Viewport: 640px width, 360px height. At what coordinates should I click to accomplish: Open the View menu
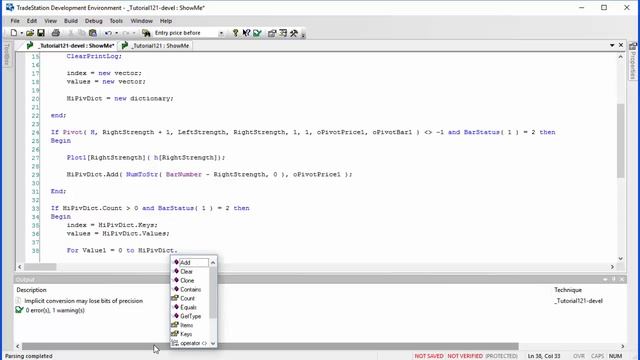pyautogui.click(x=51, y=21)
